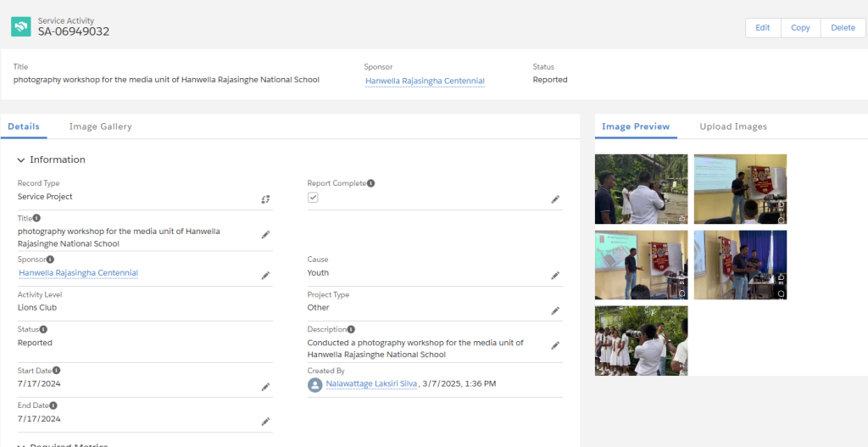Click pencil icon next to Title field

click(x=265, y=235)
